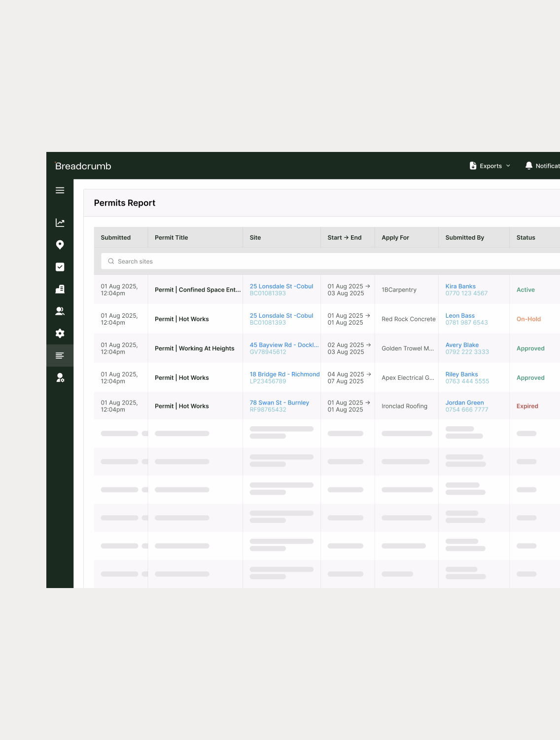This screenshot has width=560, height=740.
Task: Sort by Start → End column header
Action: [345, 237]
